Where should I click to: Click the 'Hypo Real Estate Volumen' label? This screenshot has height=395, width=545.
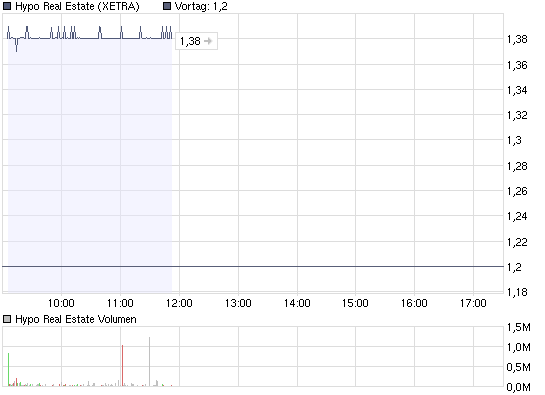coord(76,319)
